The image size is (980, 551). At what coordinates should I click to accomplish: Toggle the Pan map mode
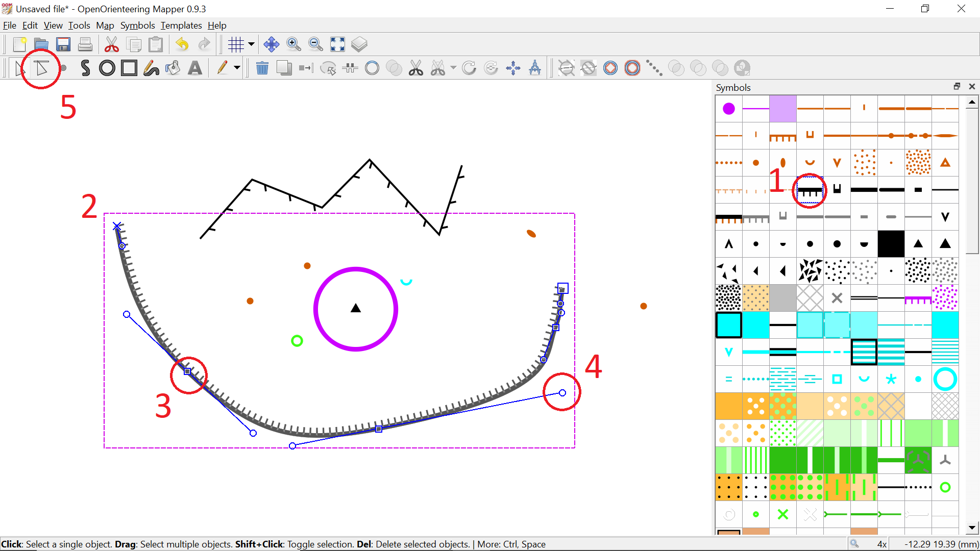pos(271,44)
